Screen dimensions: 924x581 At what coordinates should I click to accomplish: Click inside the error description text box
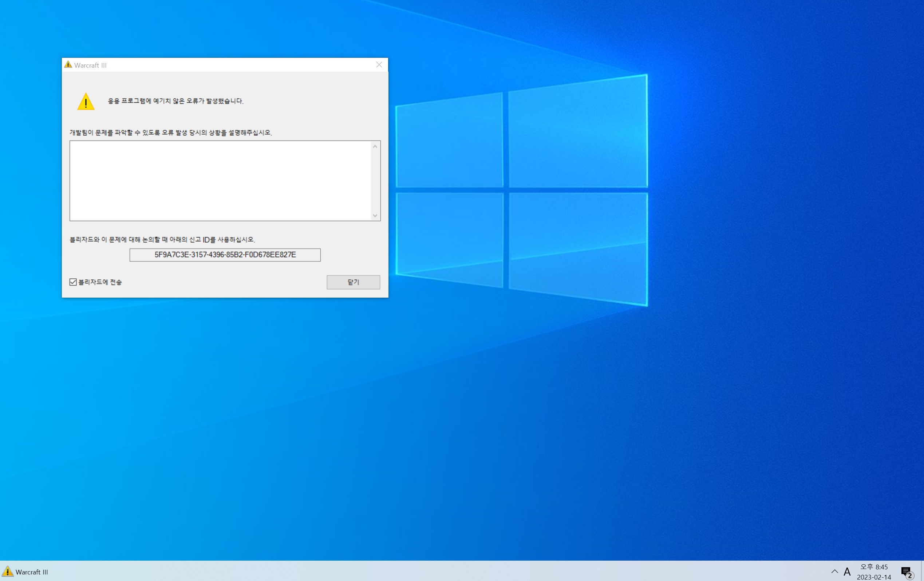tap(221, 180)
